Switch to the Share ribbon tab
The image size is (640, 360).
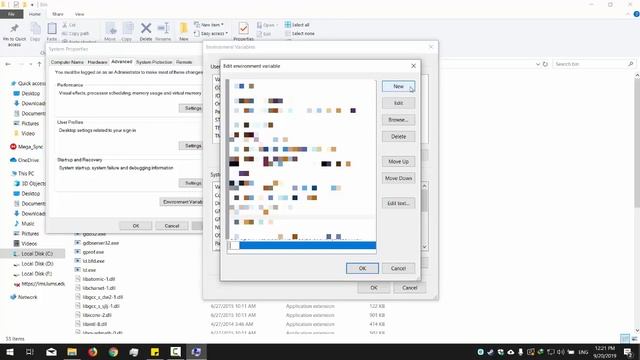click(x=58, y=14)
